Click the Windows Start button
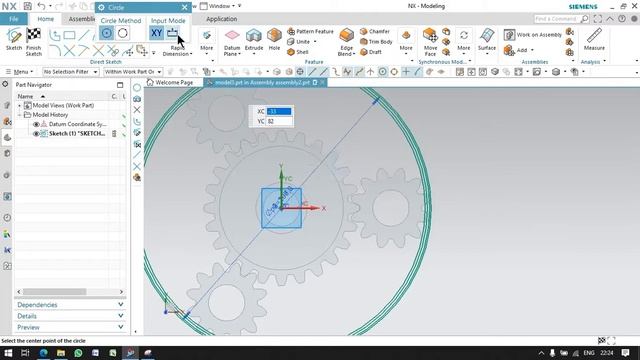Viewport: 640px width, 360px height. (8, 353)
